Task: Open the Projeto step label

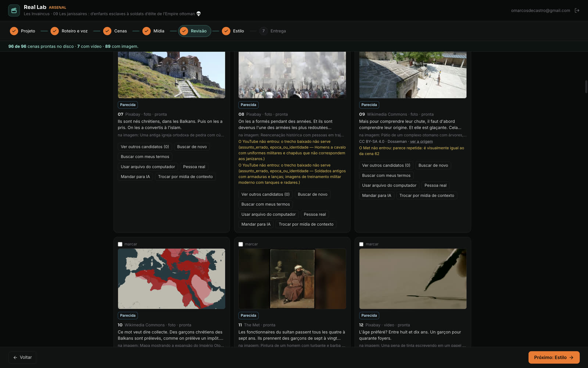Action: click(28, 31)
